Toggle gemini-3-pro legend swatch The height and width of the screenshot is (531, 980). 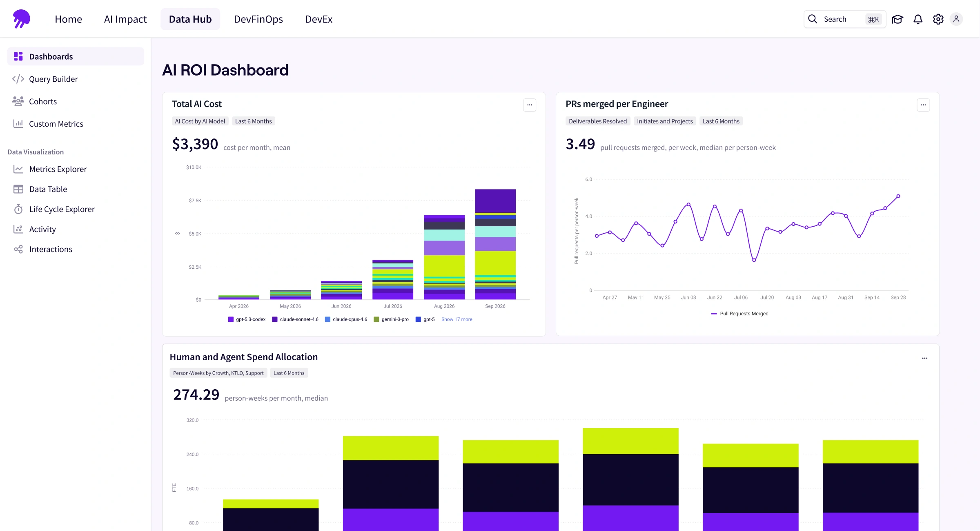click(376, 319)
